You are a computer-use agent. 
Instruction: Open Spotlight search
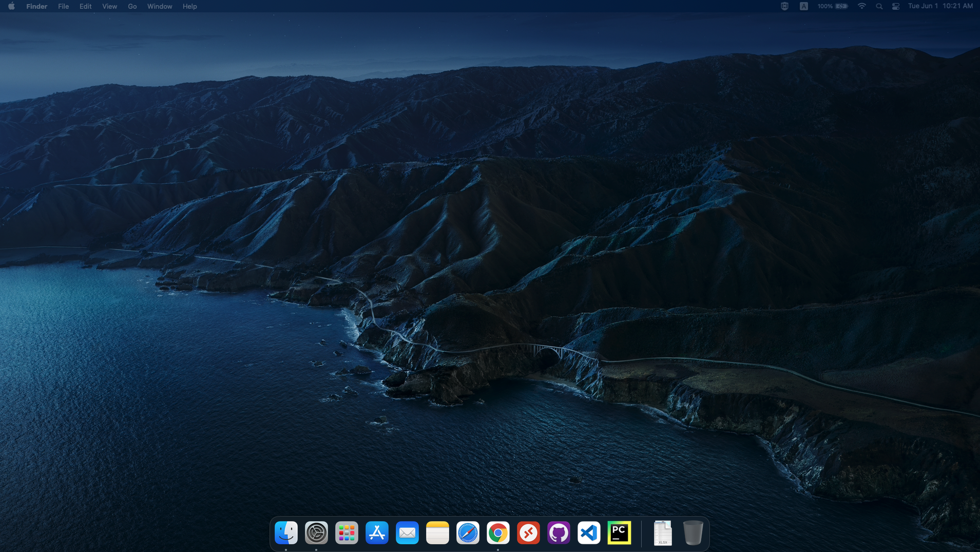[879, 6]
